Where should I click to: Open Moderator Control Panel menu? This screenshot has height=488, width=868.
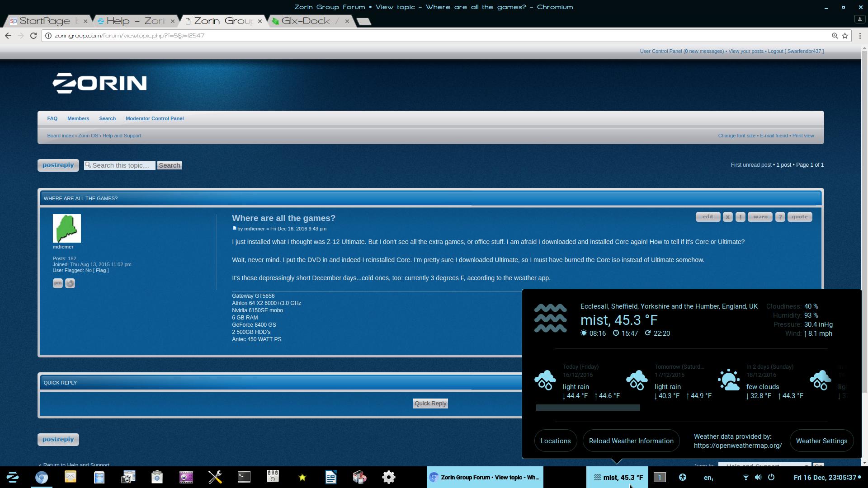(155, 118)
